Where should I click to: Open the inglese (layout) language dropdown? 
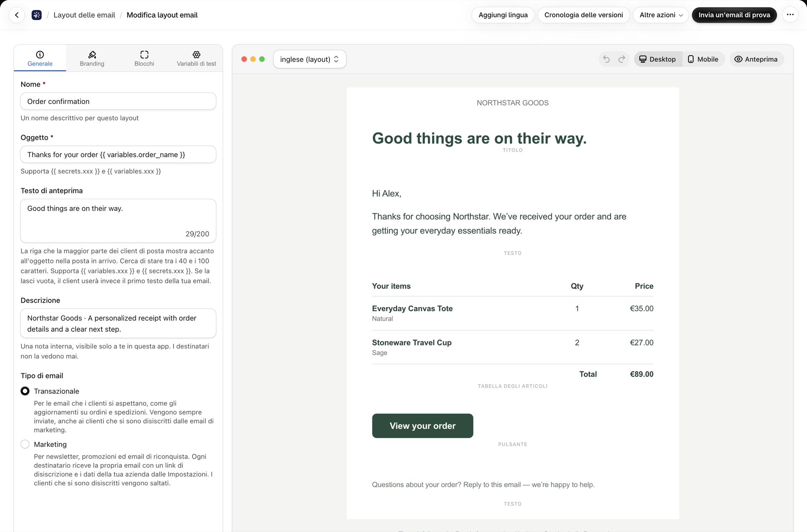(x=310, y=59)
